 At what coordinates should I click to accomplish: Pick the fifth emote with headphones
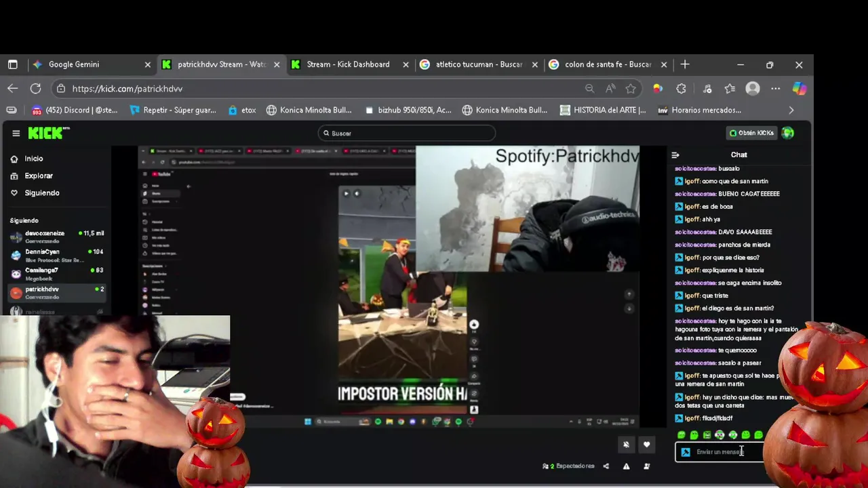[x=733, y=435]
